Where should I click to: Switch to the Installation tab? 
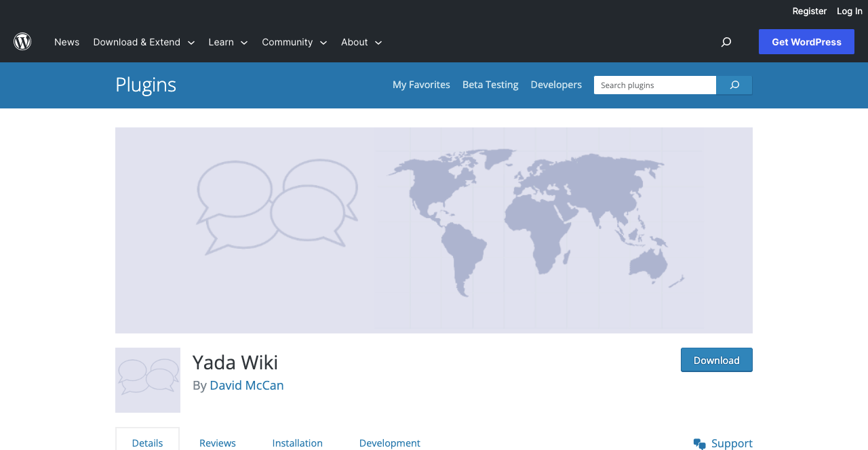pyautogui.click(x=298, y=443)
